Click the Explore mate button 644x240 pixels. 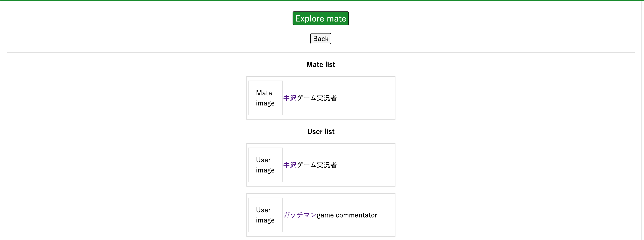[x=321, y=18]
